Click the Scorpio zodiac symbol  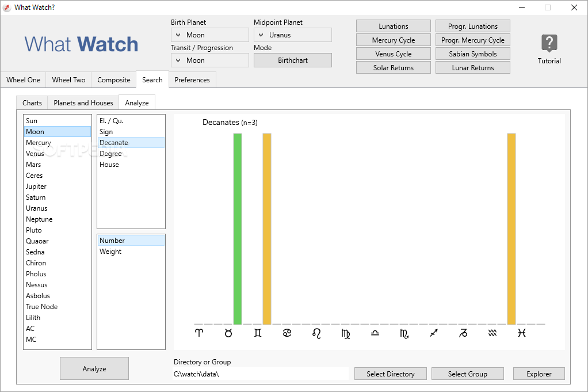(x=404, y=333)
